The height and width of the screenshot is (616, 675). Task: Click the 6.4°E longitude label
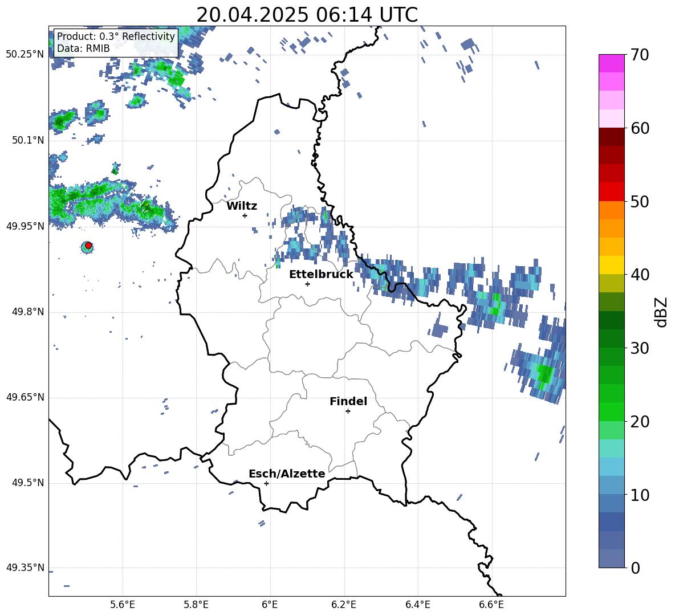417,605
